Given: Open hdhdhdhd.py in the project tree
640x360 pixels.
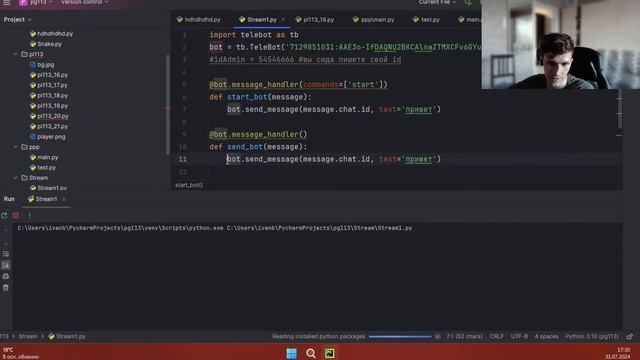Looking at the screenshot, I should [51, 34].
